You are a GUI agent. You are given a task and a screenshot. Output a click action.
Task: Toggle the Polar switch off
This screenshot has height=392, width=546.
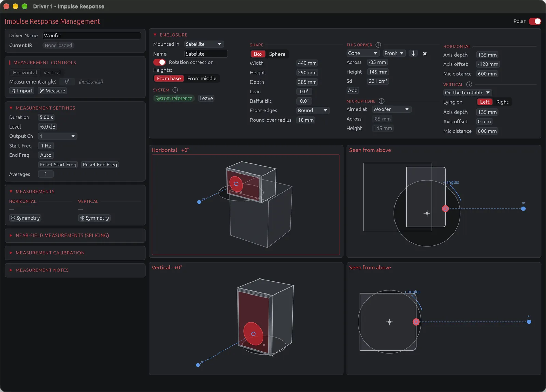tap(535, 21)
